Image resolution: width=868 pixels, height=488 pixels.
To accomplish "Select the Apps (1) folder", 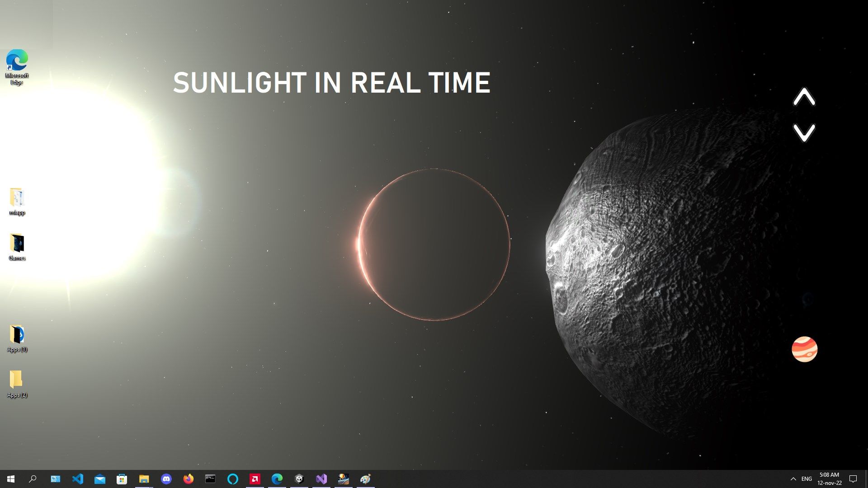I will tap(17, 338).
